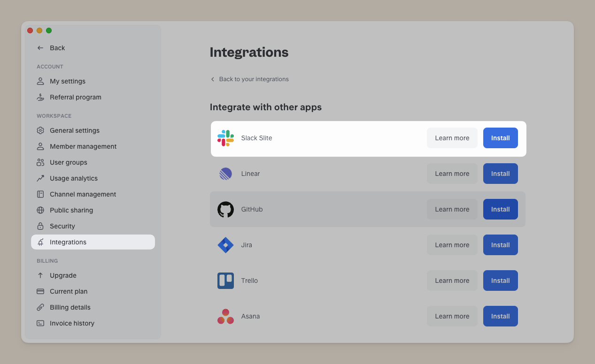This screenshot has height=364, width=595.
Task: Install the Jira integration
Action: (x=501, y=245)
